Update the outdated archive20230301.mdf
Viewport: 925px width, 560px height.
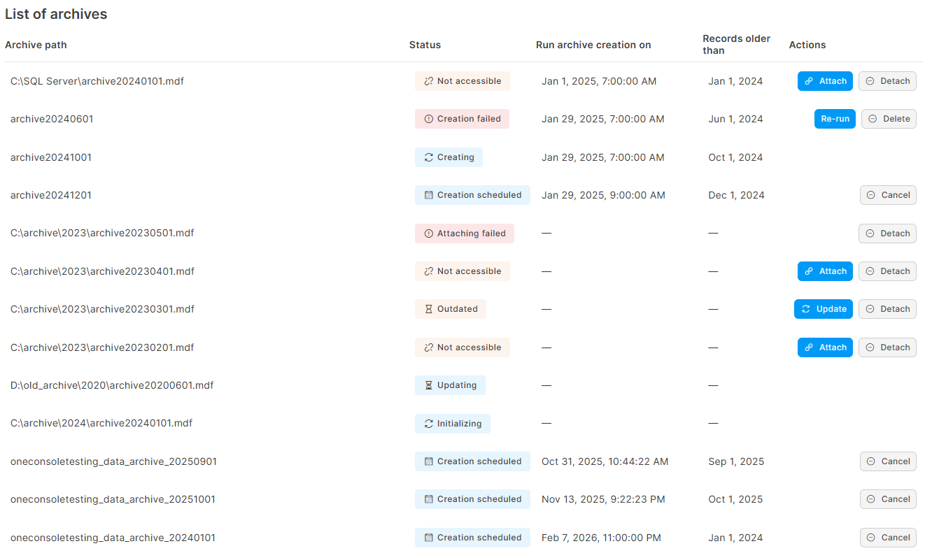click(x=823, y=309)
